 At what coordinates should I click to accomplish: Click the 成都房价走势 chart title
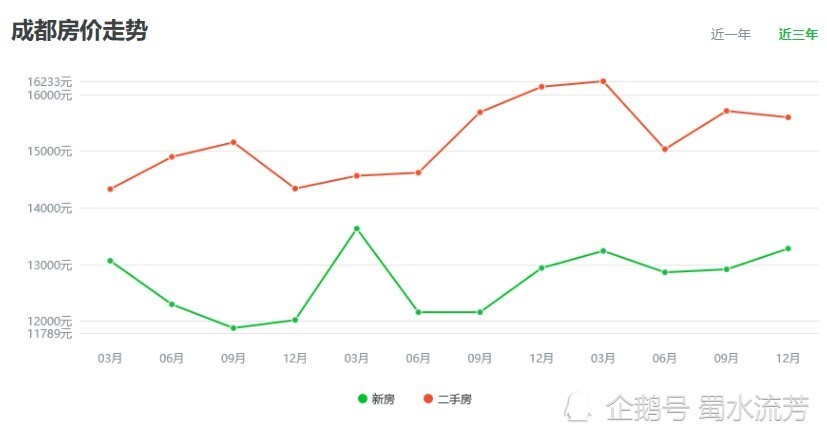coord(80,31)
